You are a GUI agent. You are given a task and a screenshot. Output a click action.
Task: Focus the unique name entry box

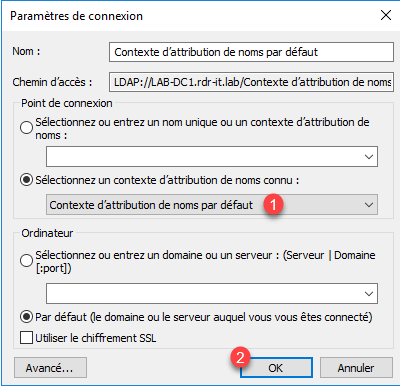[203, 157]
